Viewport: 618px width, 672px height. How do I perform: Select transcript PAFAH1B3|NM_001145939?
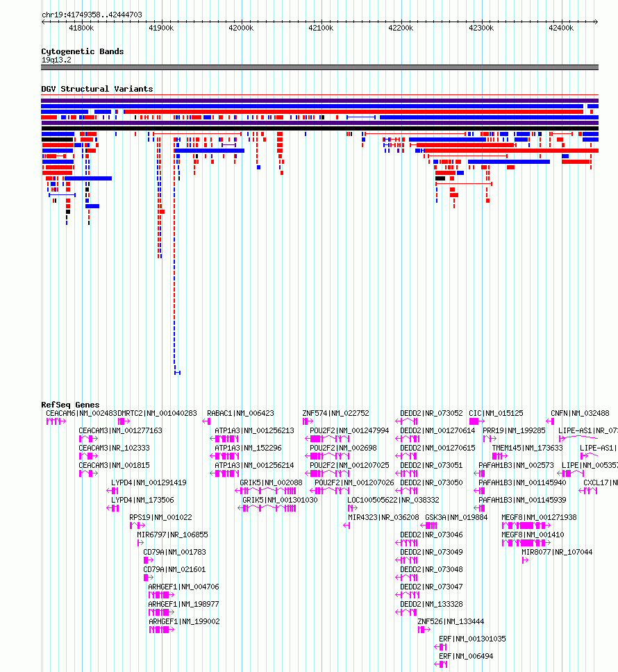[x=522, y=500]
